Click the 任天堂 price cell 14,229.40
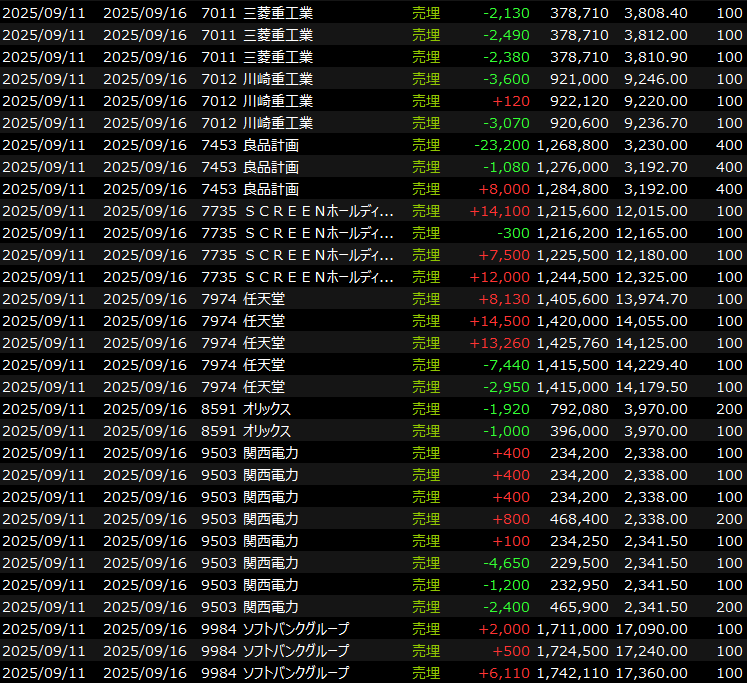 click(655, 365)
